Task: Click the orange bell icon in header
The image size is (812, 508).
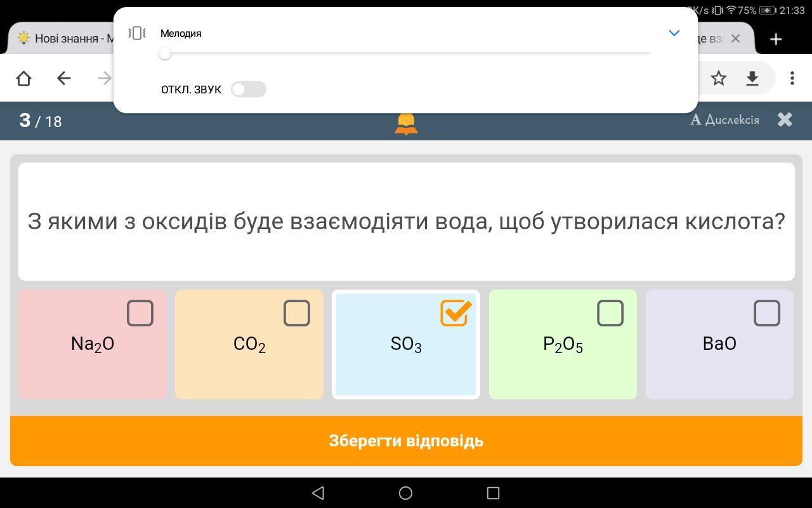Action: coord(406,124)
